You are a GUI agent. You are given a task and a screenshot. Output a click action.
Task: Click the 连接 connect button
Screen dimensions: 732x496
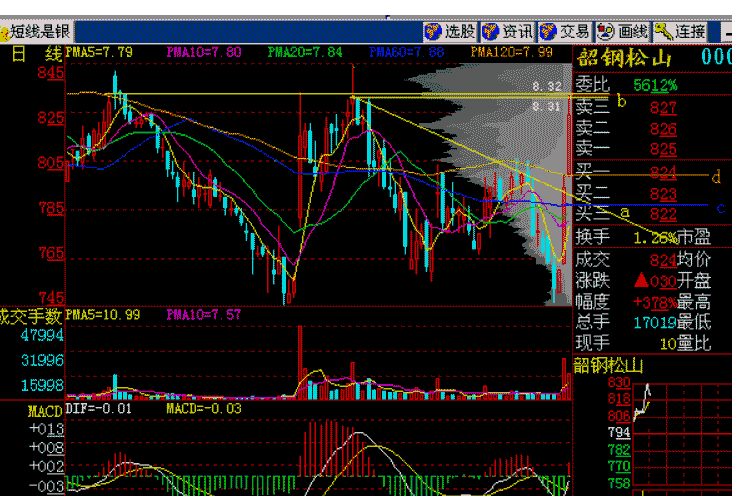(x=680, y=32)
